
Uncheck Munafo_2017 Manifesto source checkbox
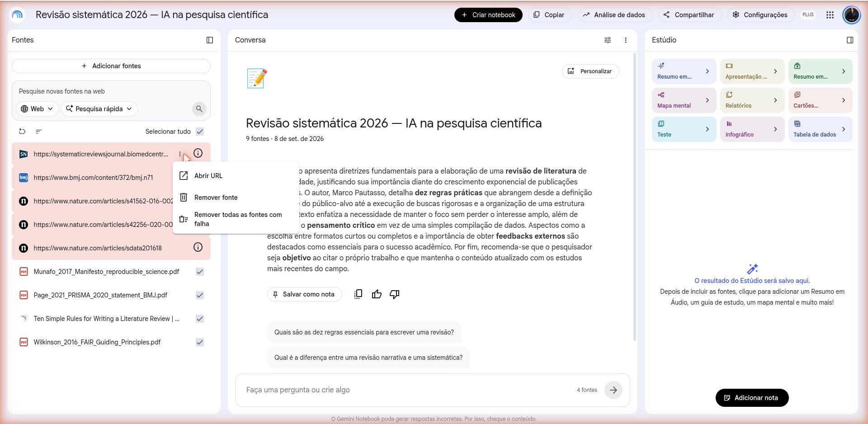tap(200, 272)
